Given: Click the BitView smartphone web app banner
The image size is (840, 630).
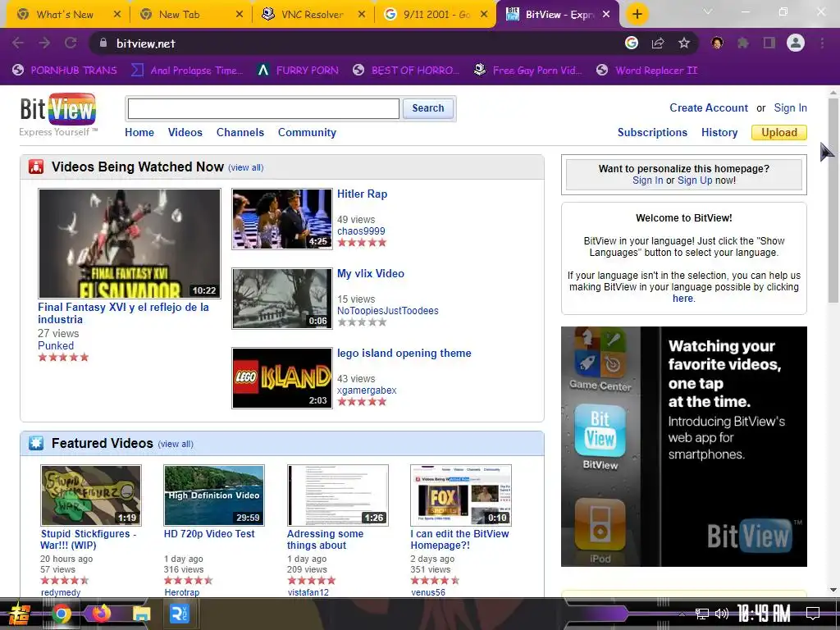Looking at the screenshot, I should click(683, 446).
